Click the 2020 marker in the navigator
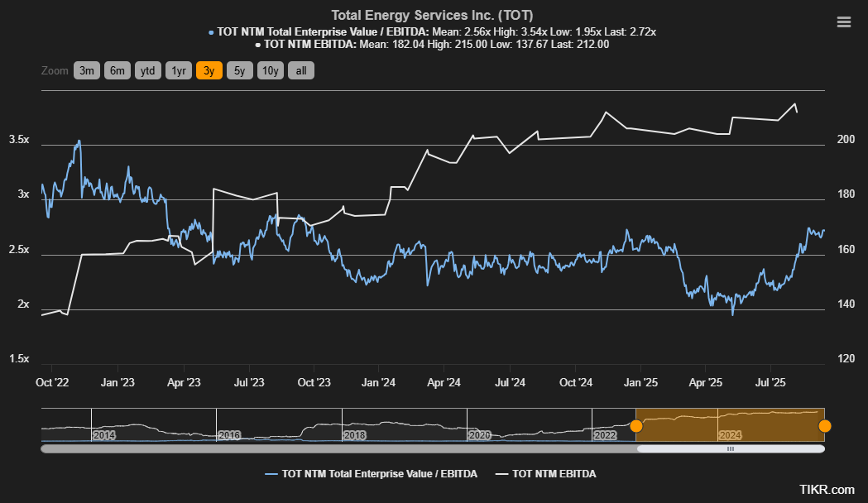 pos(479,435)
